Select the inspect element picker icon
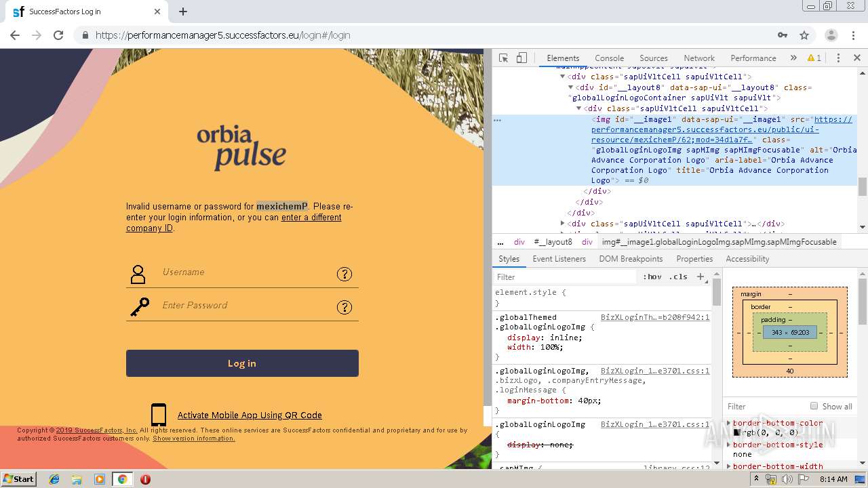Screen dimensions: 868x488 (503, 58)
